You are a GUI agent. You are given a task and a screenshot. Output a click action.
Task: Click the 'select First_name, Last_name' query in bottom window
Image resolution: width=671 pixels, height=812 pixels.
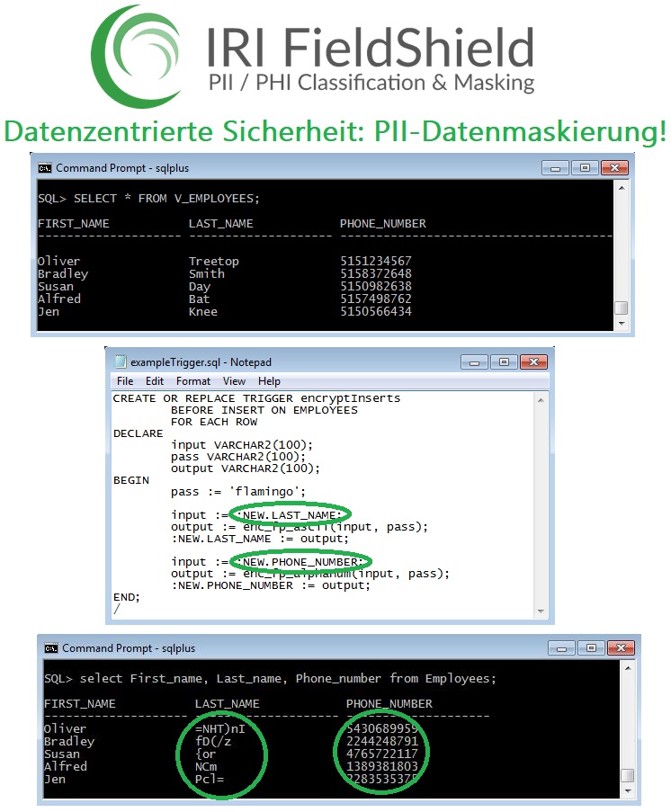click(x=288, y=678)
